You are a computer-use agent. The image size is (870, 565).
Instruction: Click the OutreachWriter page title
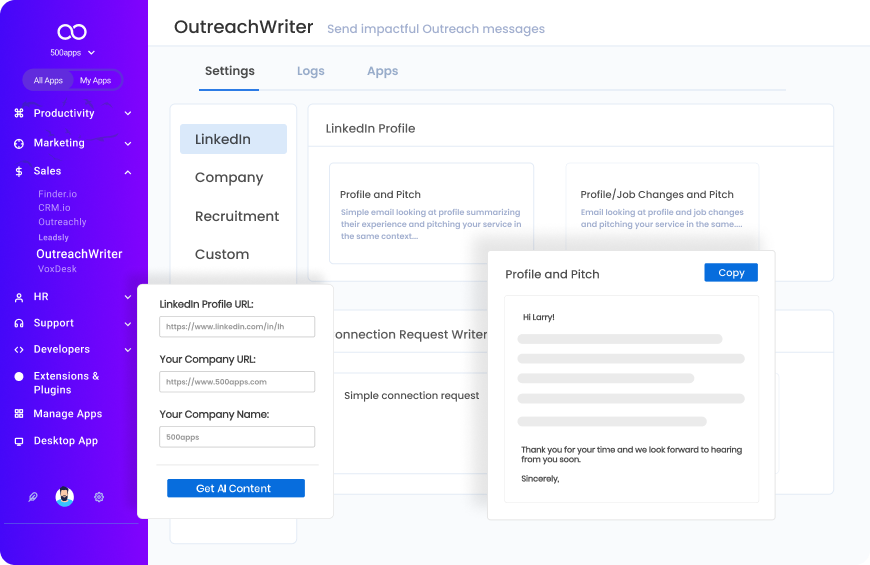[x=244, y=27]
